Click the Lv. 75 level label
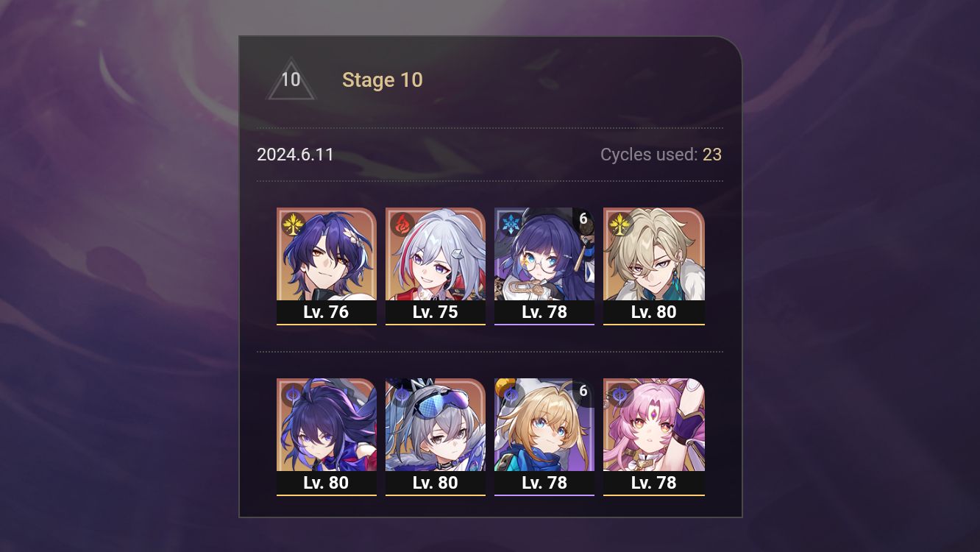Screen dimensions: 980x552 [x=436, y=312]
